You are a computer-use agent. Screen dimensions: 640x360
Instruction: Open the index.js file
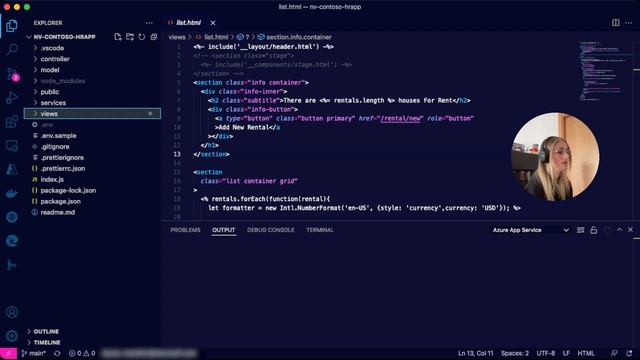[x=52, y=180]
